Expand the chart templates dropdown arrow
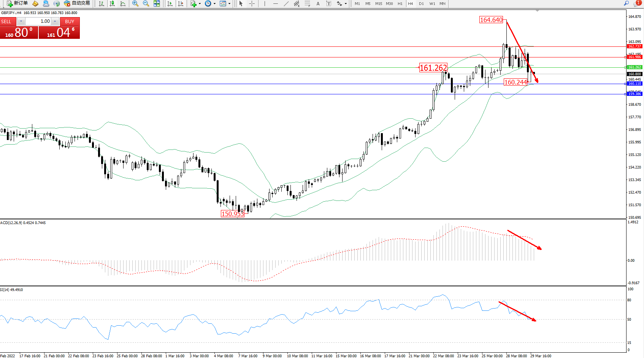 229,4
